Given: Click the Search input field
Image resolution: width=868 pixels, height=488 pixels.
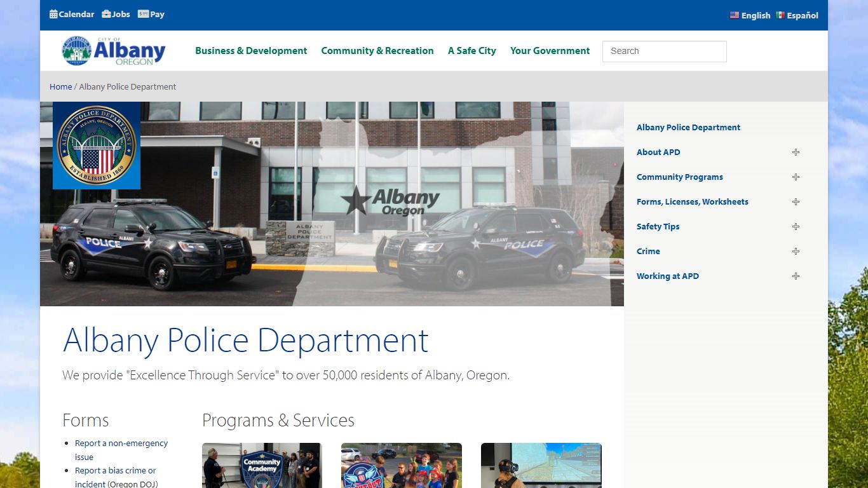Looking at the screenshot, I should click(664, 51).
